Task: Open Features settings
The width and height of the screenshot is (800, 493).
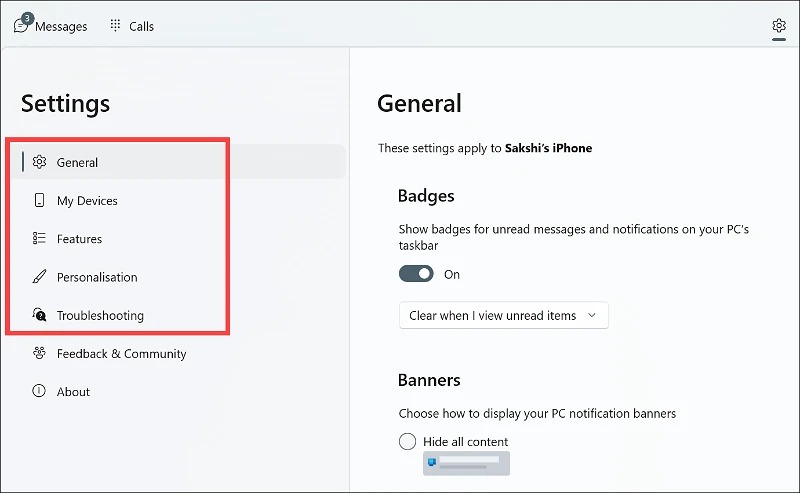Action: 178,238
